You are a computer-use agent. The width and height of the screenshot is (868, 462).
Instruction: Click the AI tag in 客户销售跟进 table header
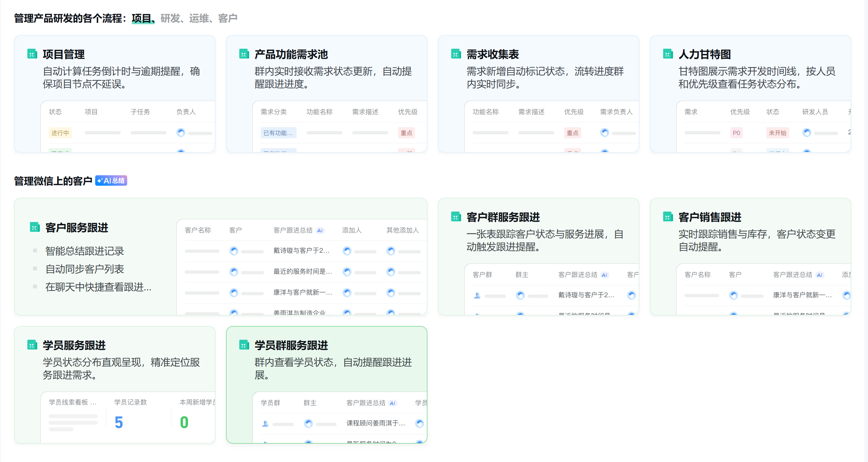click(x=820, y=275)
